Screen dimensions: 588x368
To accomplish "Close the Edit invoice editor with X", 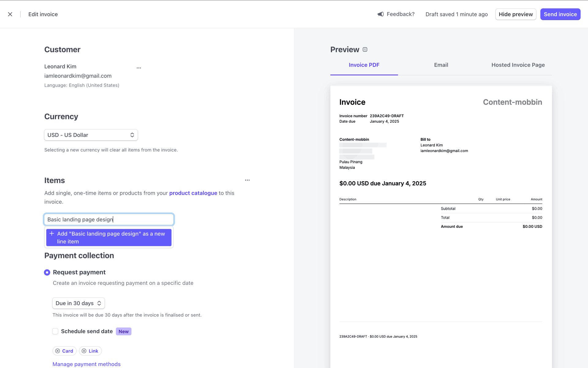I will pyautogui.click(x=10, y=14).
